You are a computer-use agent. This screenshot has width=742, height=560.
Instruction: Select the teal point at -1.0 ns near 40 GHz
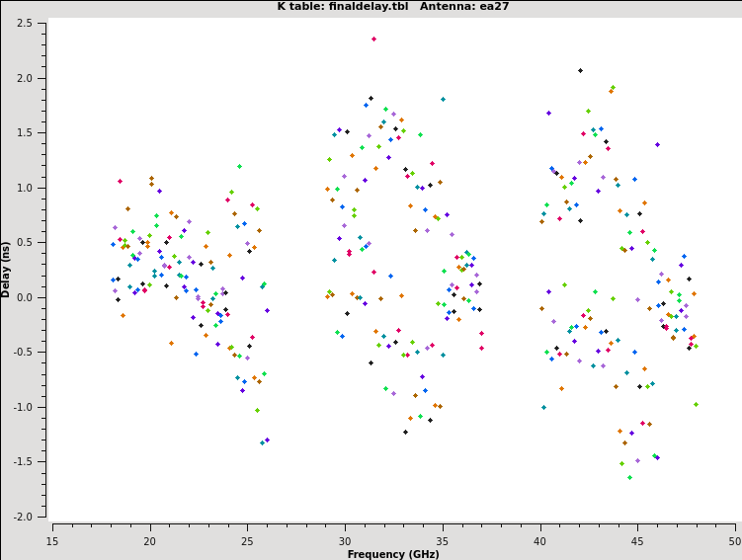click(543, 407)
